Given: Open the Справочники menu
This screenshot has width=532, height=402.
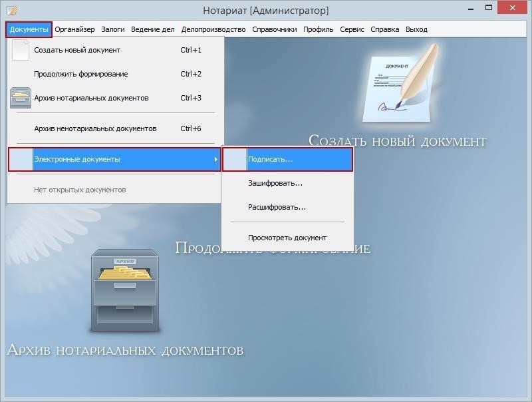Looking at the screenshot, I should point(274,29).
